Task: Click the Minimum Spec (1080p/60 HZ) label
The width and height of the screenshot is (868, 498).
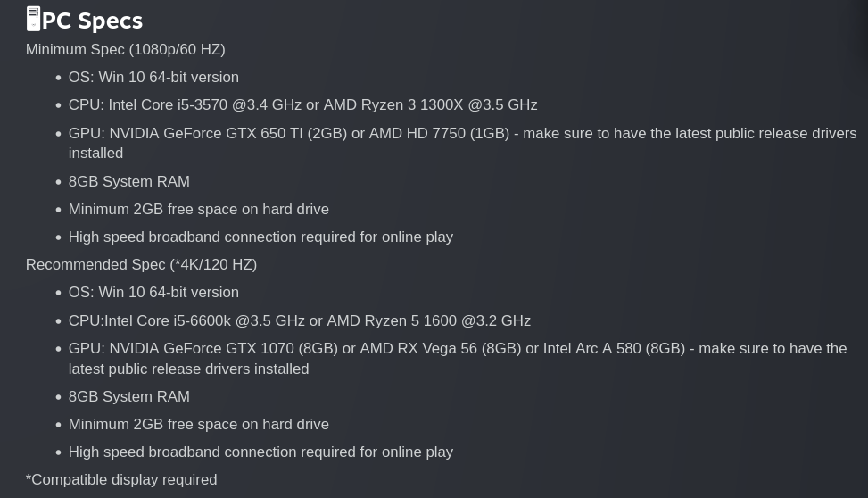Action: click(x=126, y=49)
